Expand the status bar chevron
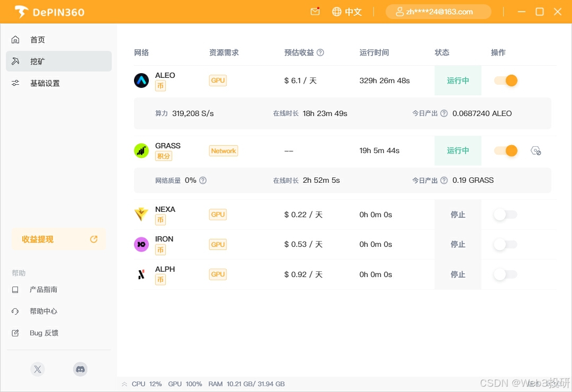 124,384
